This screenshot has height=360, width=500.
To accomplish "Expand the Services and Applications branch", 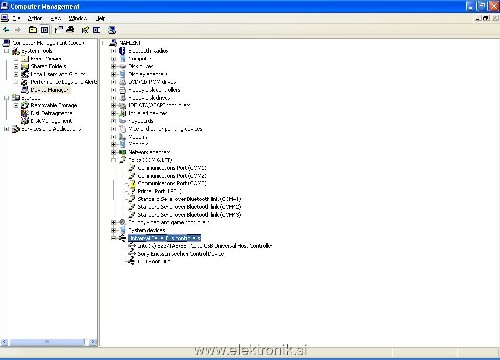I will coord(6,129).
